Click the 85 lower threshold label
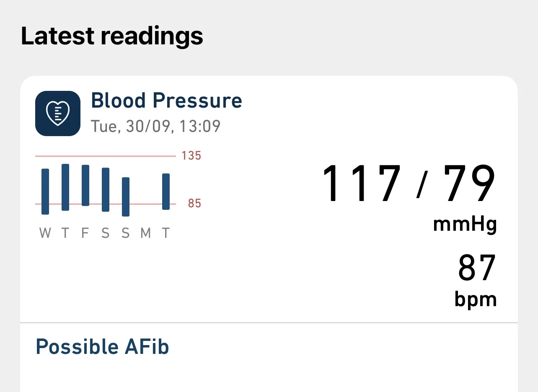Screen dimensions: 538x392 pyautogui.click(x=194, y=204)
